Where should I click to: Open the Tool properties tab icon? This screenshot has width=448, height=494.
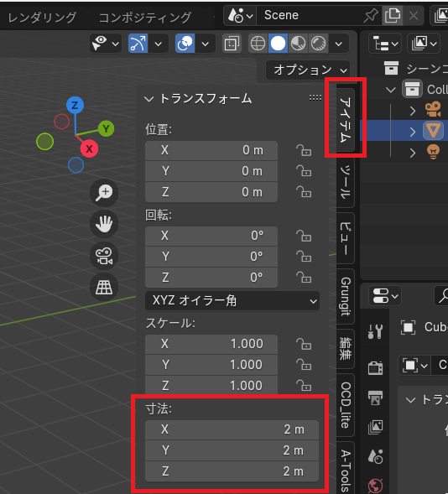coord(375,331)
